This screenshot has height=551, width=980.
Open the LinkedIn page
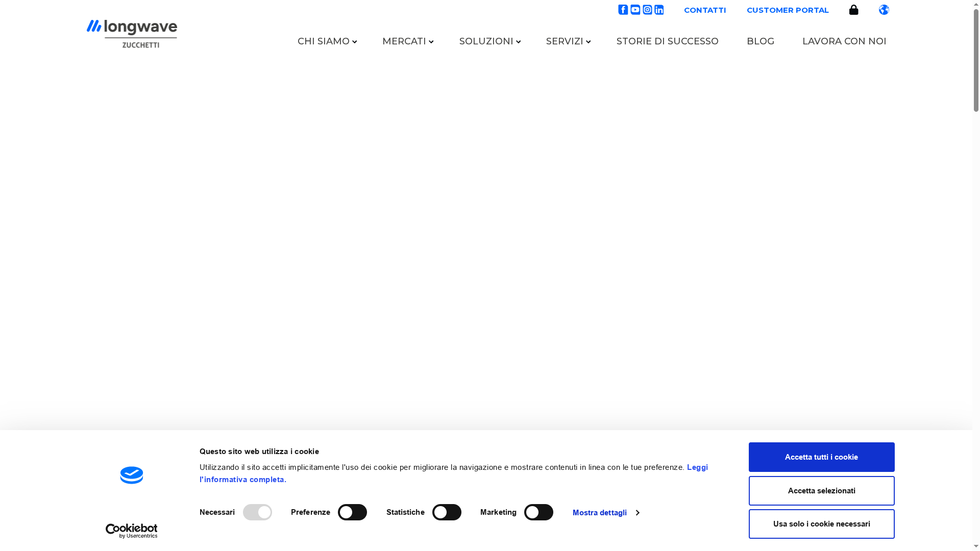point(659,10)
